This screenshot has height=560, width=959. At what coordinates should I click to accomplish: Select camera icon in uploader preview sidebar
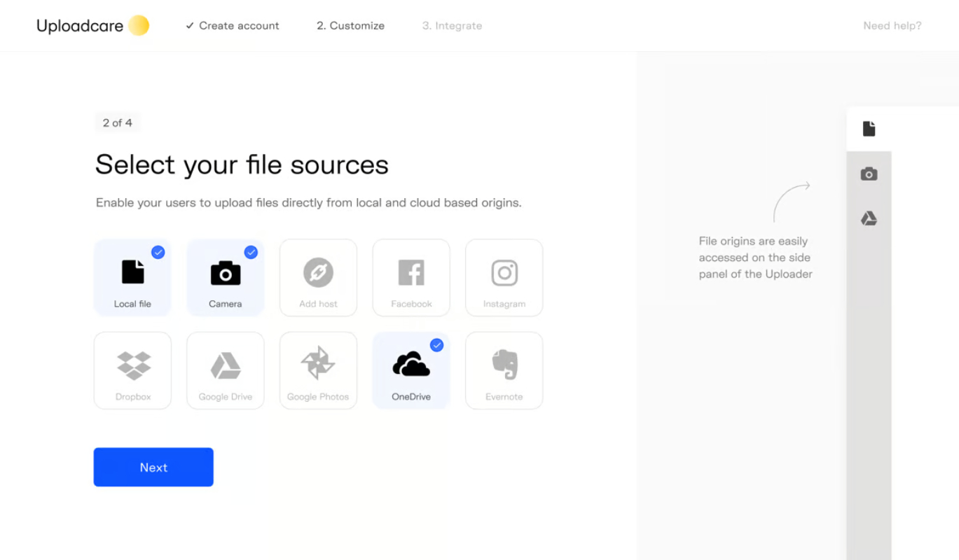coord(869,174)
